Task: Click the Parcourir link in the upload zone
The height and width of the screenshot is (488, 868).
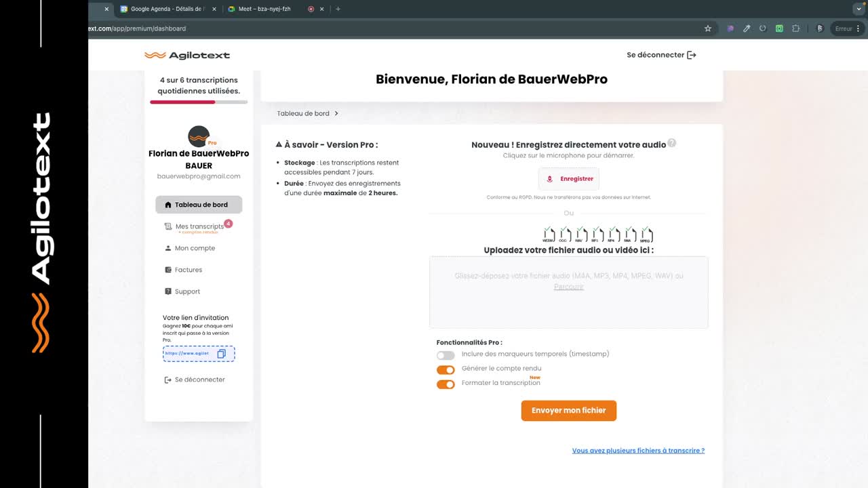Action: [568, 287]
